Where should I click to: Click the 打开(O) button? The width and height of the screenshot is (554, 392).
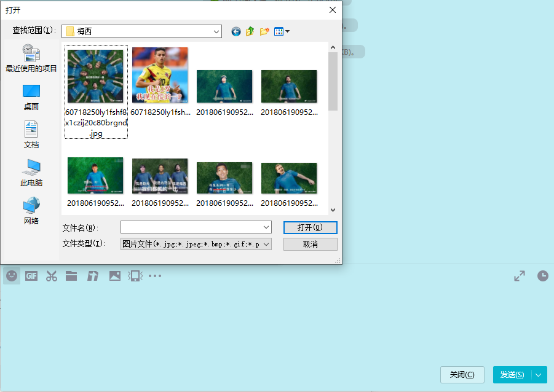(x=311, y=227)
